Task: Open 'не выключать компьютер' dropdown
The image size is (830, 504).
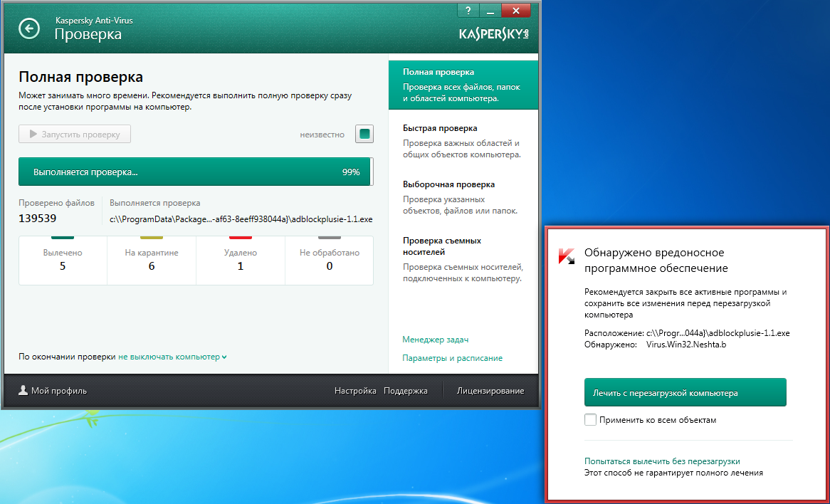Action: [x=172, y=357]
